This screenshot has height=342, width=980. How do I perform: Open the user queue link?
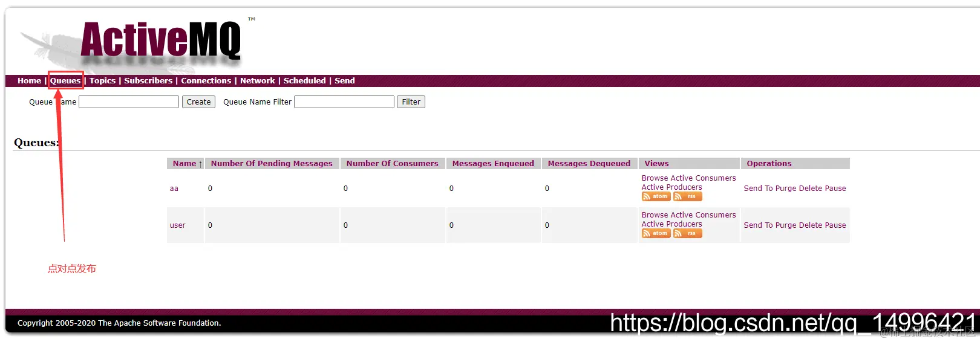pyautogui.click(x=177, y=225)
